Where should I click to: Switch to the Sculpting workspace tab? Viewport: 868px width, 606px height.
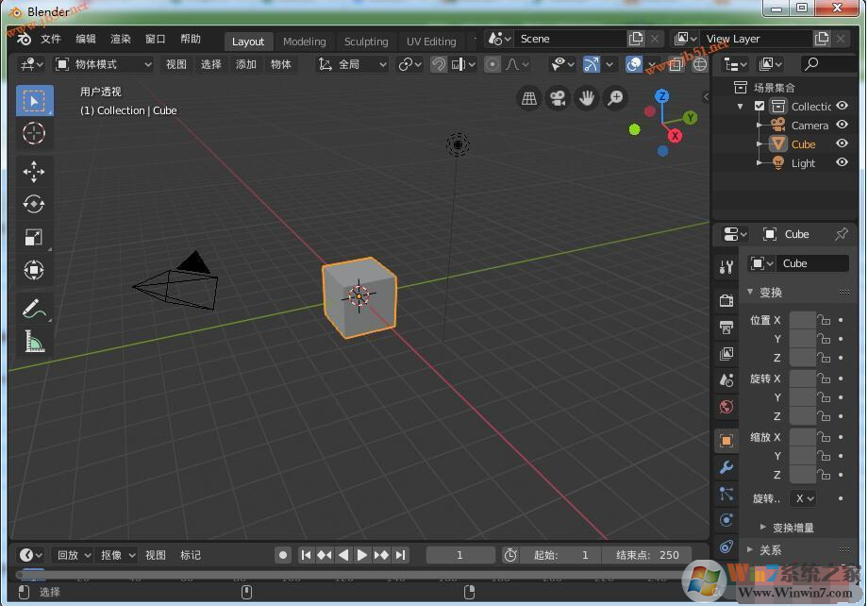tap(366, 42)
